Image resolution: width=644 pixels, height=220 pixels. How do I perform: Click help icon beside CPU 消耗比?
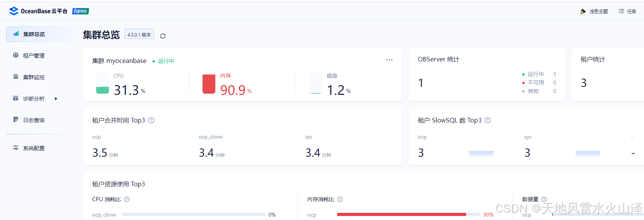pos(127,199)
